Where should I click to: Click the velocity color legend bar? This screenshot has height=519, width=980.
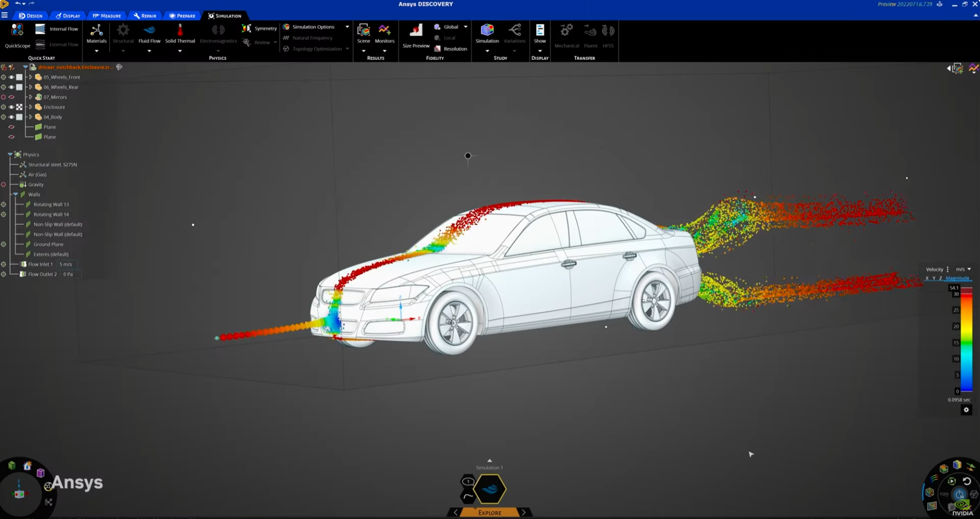click(966, 340)
